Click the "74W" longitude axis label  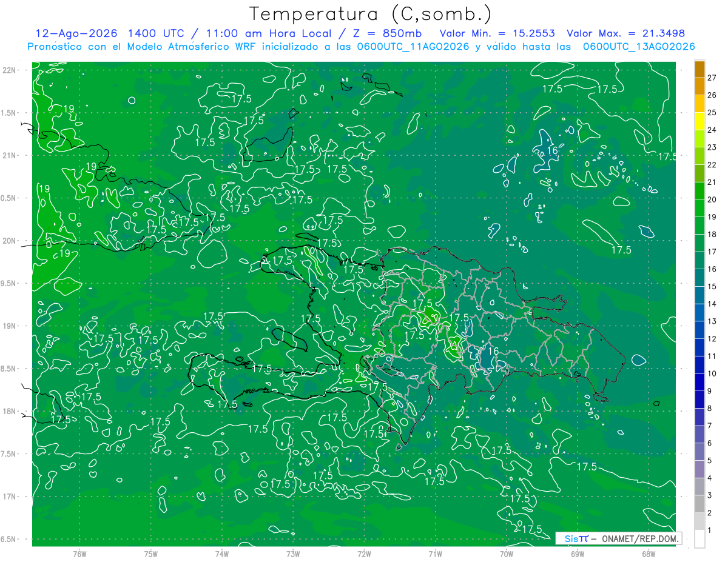pyautogui.click(x=222, y=554)
